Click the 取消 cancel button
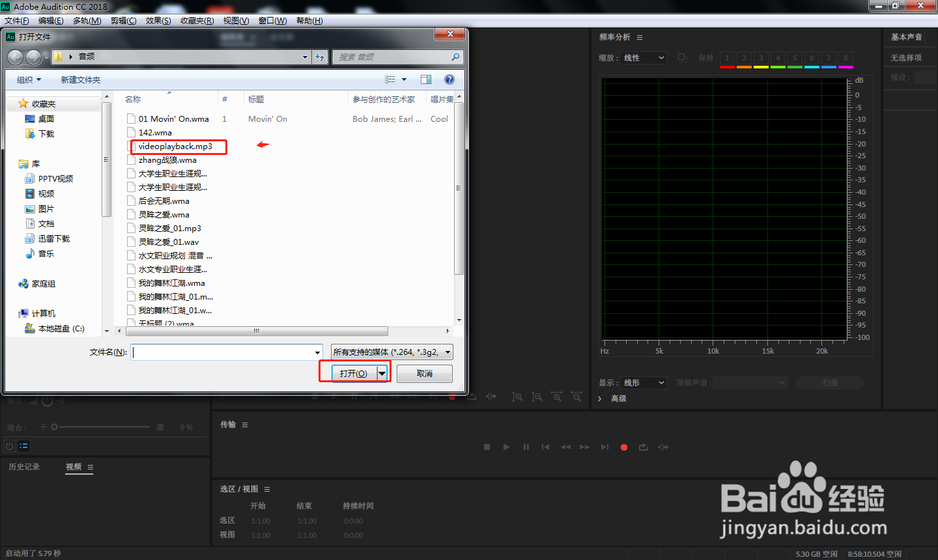Image resolution: width=938 pixels, height=560 pixels. (x=425, y=373)
